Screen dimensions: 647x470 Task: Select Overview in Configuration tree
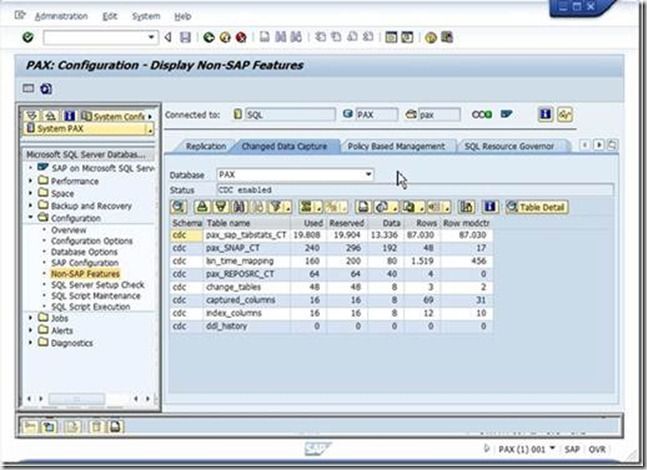pos(68,230)
